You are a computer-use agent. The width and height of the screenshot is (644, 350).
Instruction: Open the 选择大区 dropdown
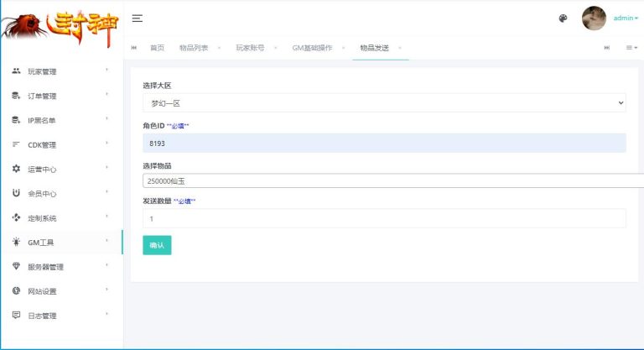click(x=384, y=102)
